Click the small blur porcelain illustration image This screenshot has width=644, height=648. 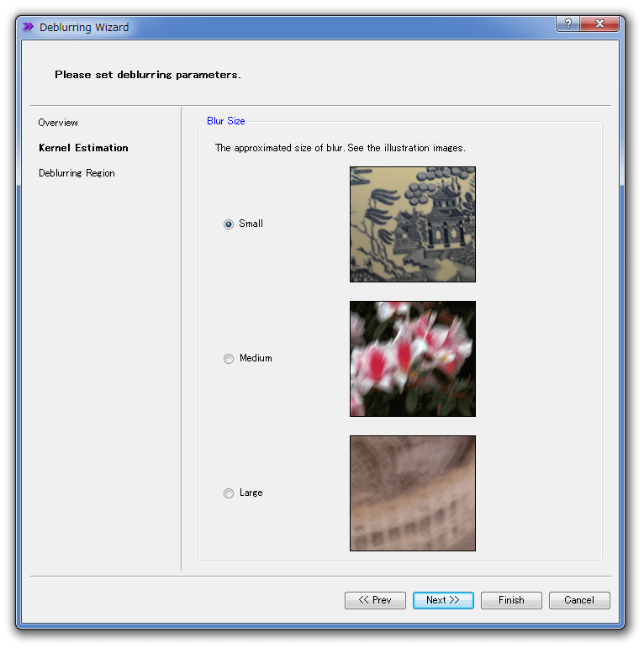(x=413, y=224)
